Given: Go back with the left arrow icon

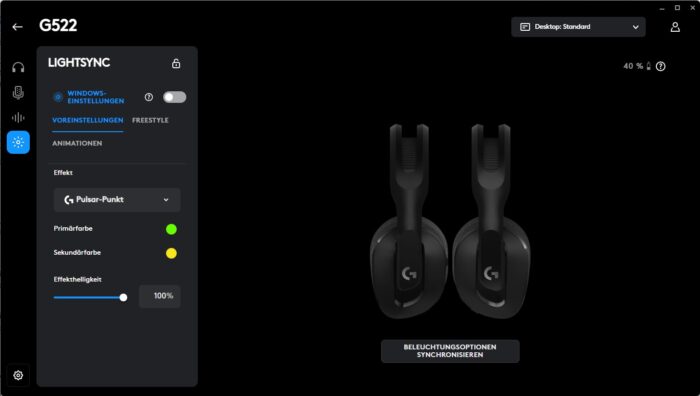Looking at the screenshot, I should [x=17, y=27].
